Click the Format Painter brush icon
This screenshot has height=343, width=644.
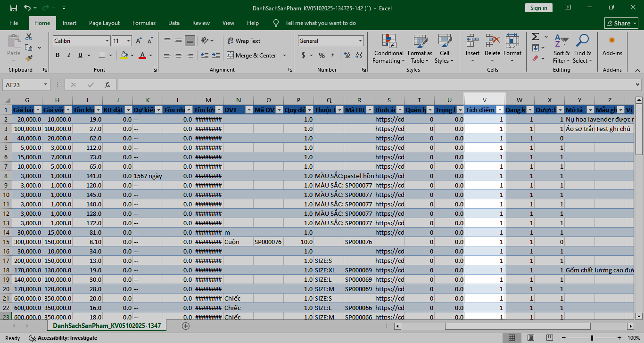[x=29, y=58]
